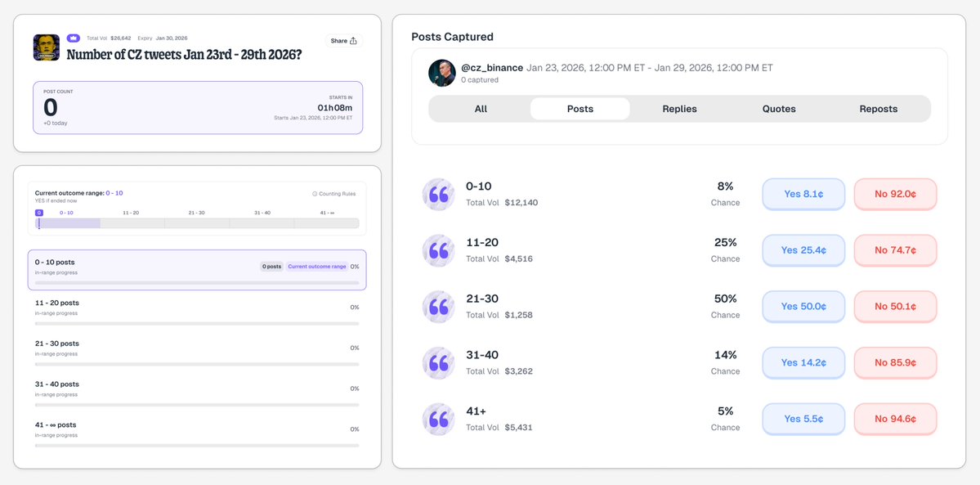
Task: Select the Replies tab
Action: click(679, 109)
